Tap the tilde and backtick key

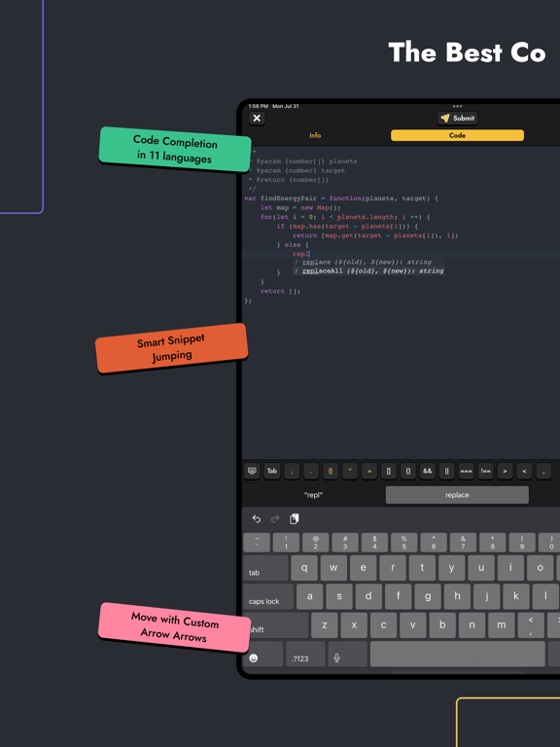(x=257, y=543)
